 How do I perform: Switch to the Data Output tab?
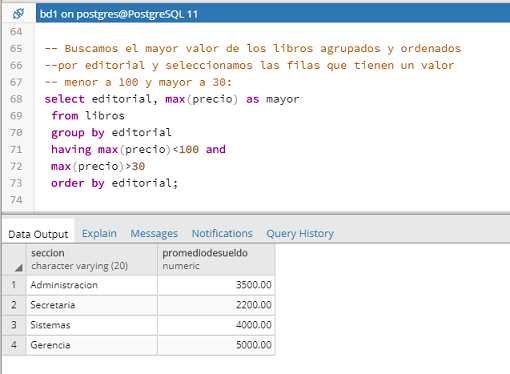pos(38,234)
